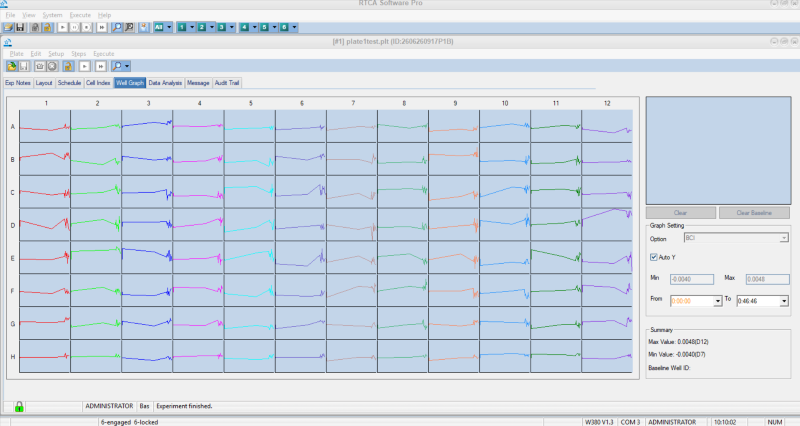The image size is (800, 426).
Task: Select station 6 button
Action: (285, 28)
